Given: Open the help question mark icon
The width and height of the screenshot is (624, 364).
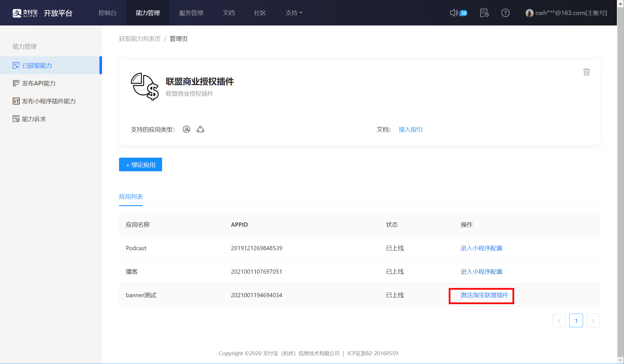Looking at the screenshot, I should pos(505,13).
